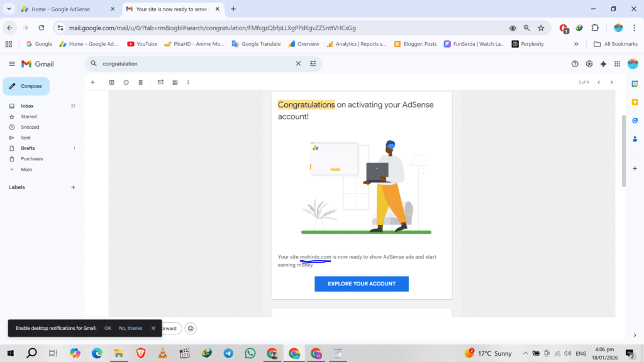Image resolution: width=644 pixels, height=362 pixels.
Task: Expand the More folders list
Action: pyautogui.click(x=26, y=170)
